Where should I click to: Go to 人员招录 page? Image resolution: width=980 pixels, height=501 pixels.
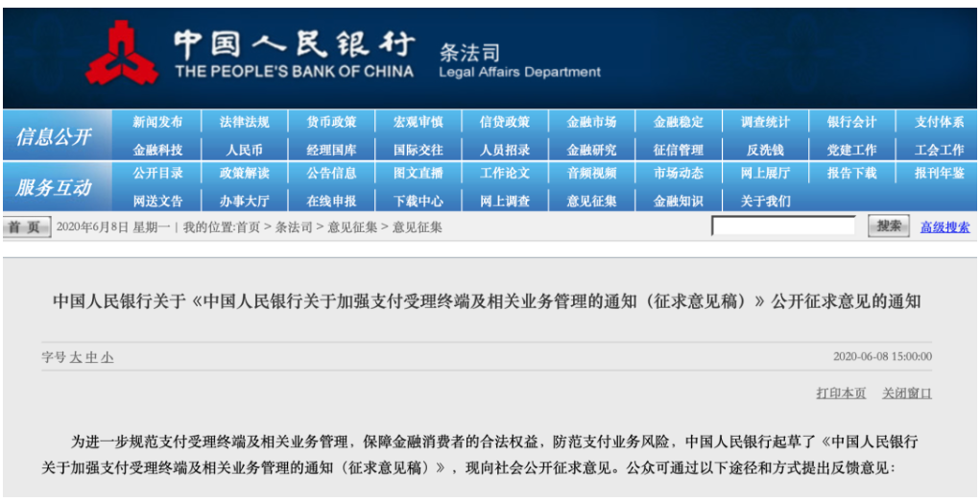click(505, 151)
